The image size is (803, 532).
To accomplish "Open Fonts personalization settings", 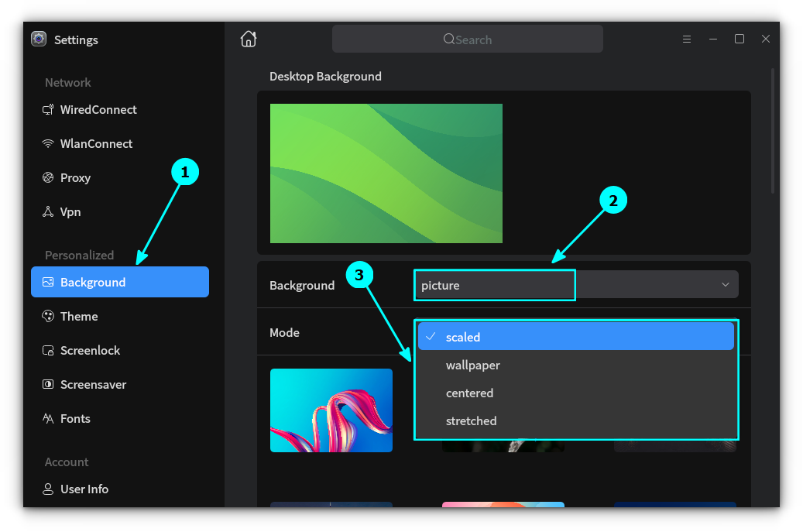I will tap(75, 418).
